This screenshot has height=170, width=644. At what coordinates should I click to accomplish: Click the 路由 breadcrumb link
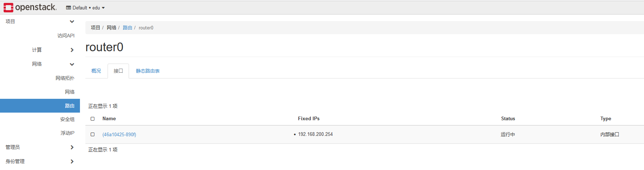(x=127, y=28)
